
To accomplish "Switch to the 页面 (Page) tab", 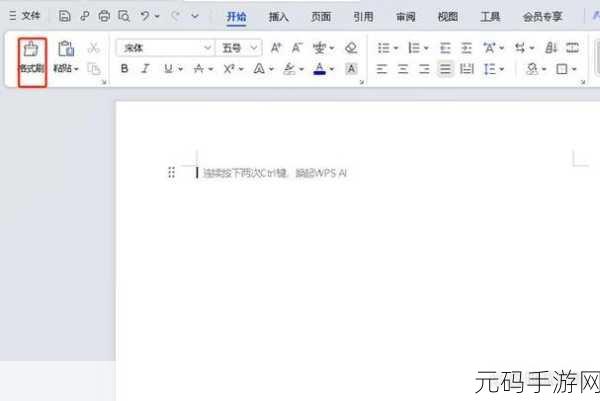I will pos(321,17).
